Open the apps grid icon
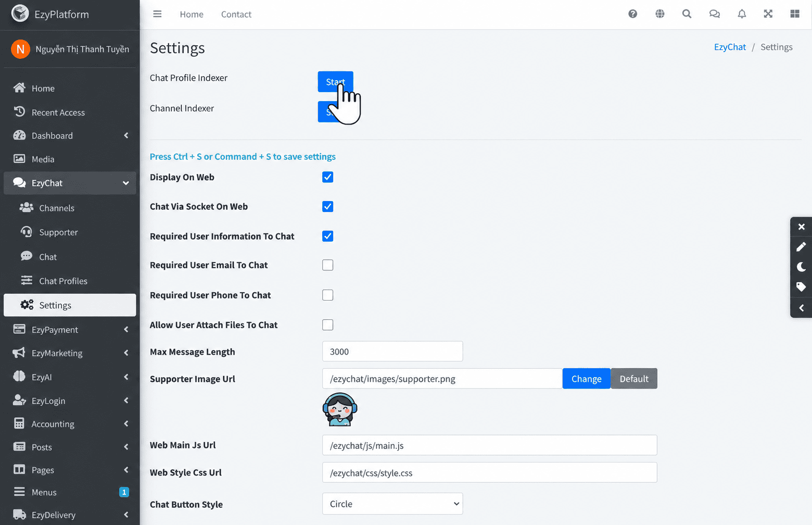The image size is (812, 525). (795, 14)
